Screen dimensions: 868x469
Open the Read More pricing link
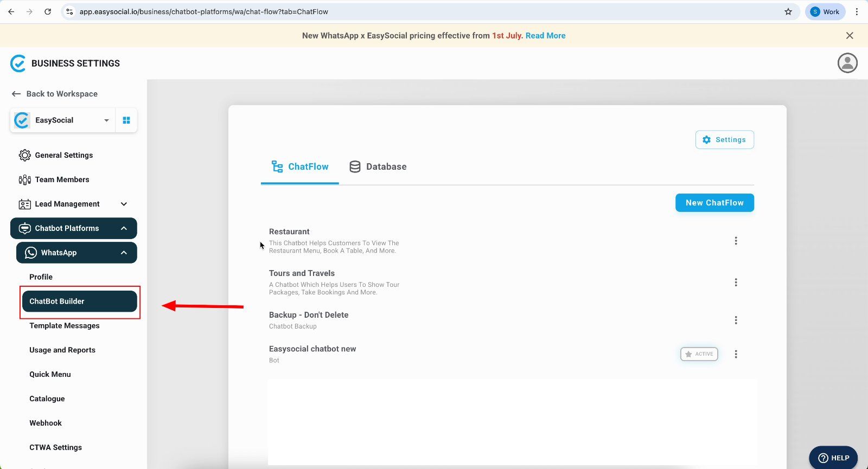[x=545, y=35]
